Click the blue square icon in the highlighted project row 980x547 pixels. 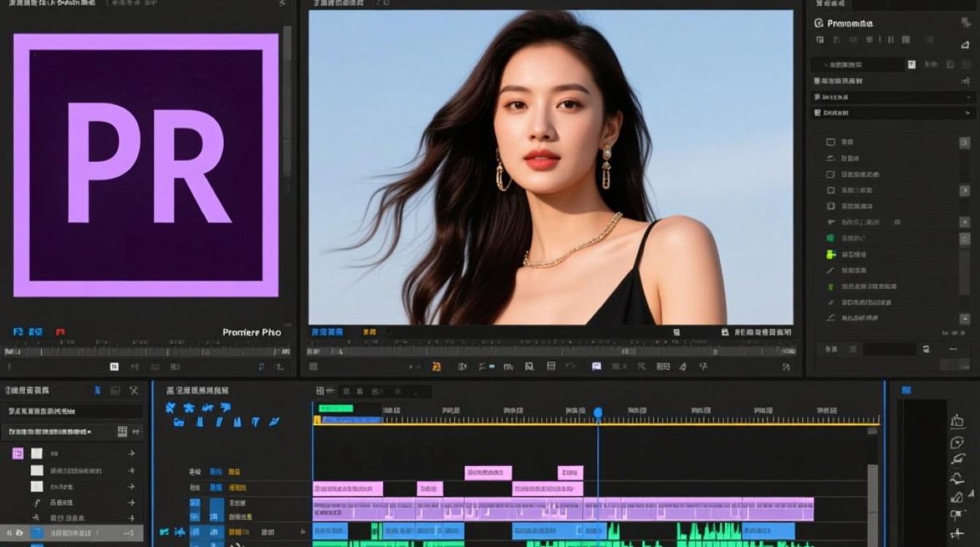point(36,533)
